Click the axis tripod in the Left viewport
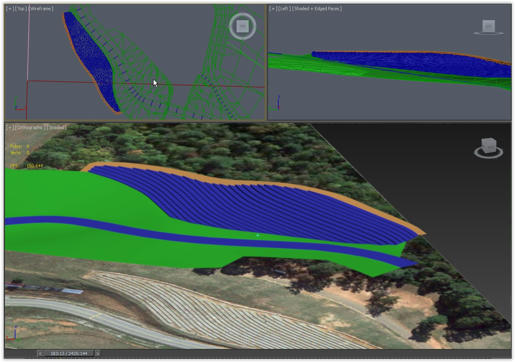This screenshot has width=515, height=362. (276, 103)
